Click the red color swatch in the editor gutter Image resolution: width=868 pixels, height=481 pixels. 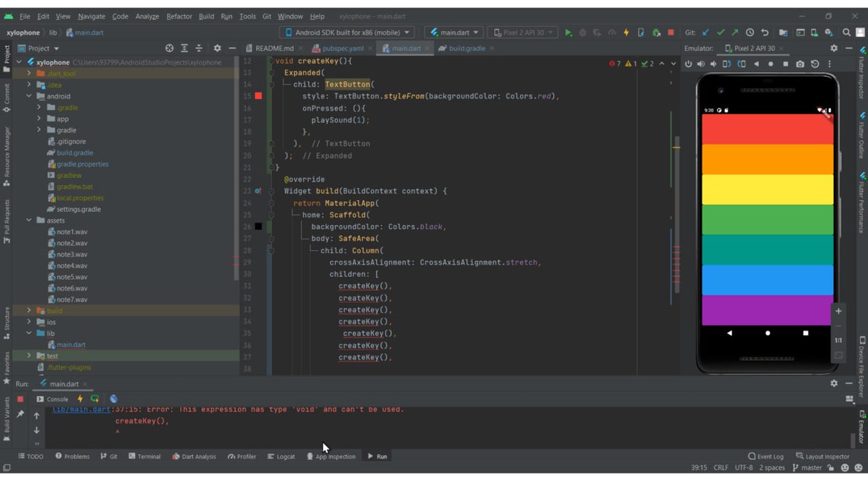(x=258, y=96)
